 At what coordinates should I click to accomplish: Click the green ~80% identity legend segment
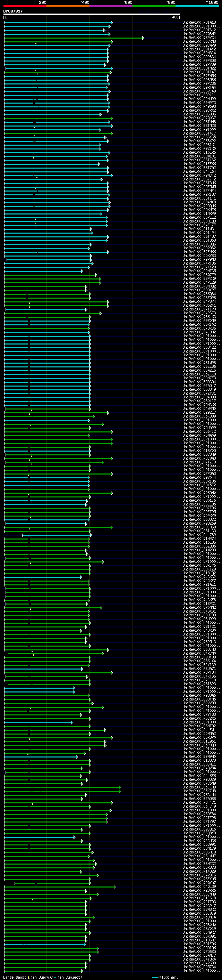154,7
